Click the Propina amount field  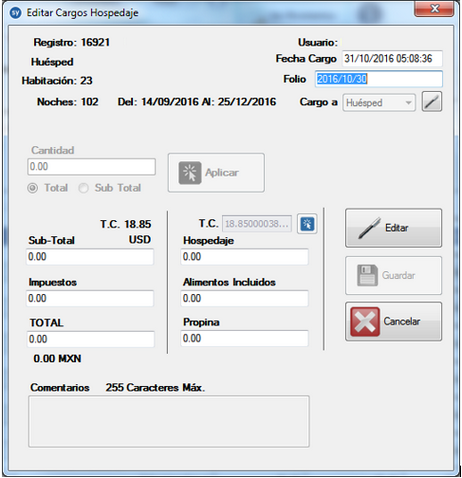click(x=244, y=338)
